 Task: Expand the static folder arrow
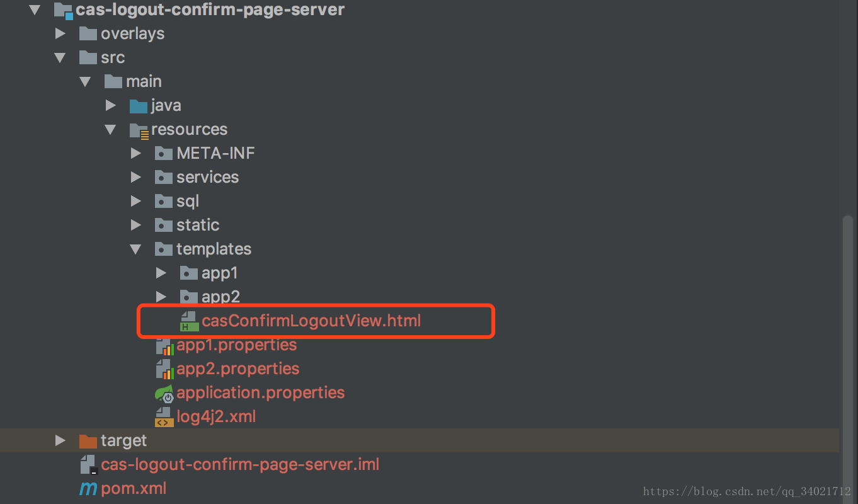pos(136,225)
